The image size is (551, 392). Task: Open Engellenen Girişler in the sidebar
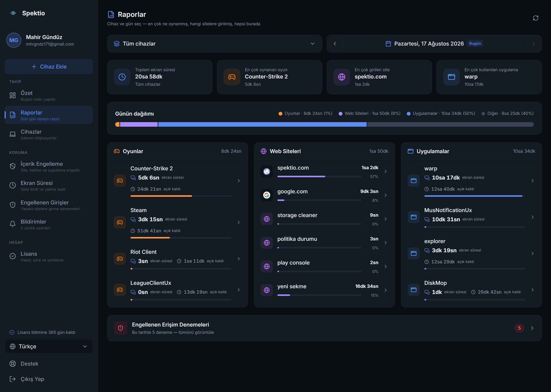(x=49, y=205)
